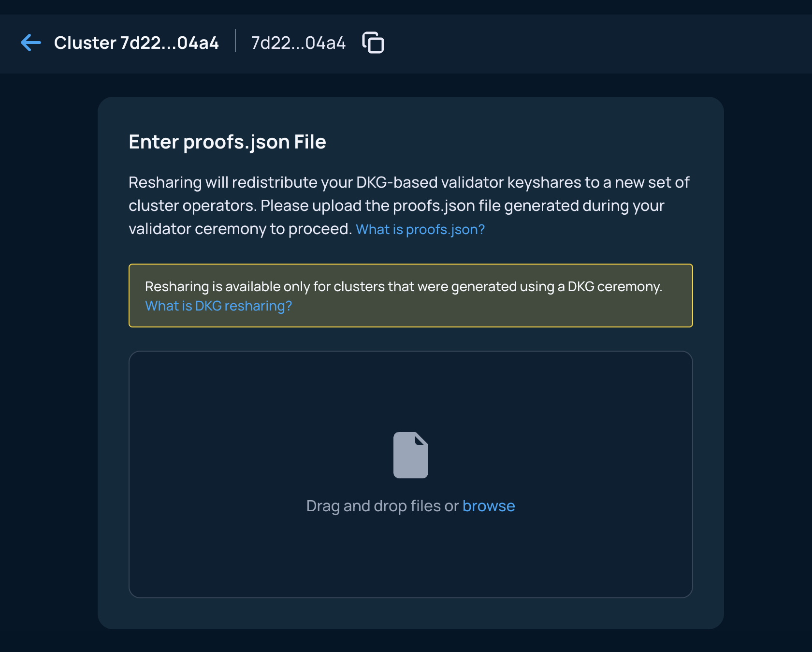Click the 'DKG ceremony' text in the warning
This screenshot has height=652, width=812.
pos(614,286)
